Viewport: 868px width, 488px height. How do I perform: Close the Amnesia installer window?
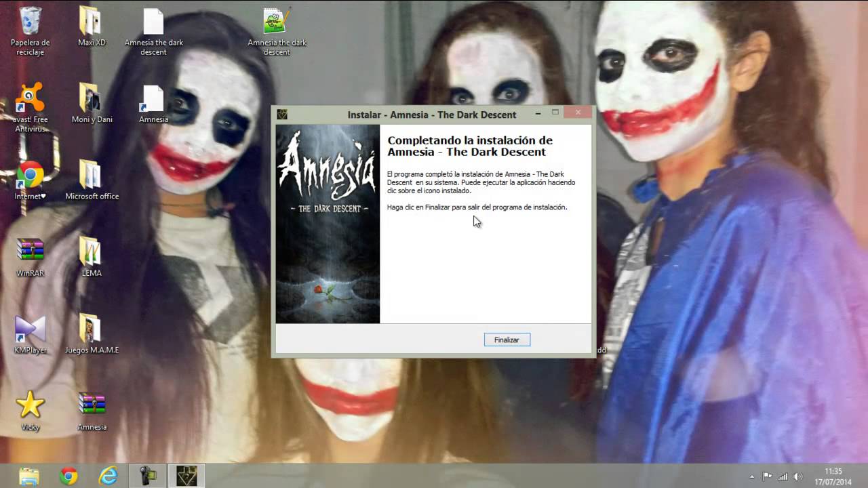tap(578, 113)
